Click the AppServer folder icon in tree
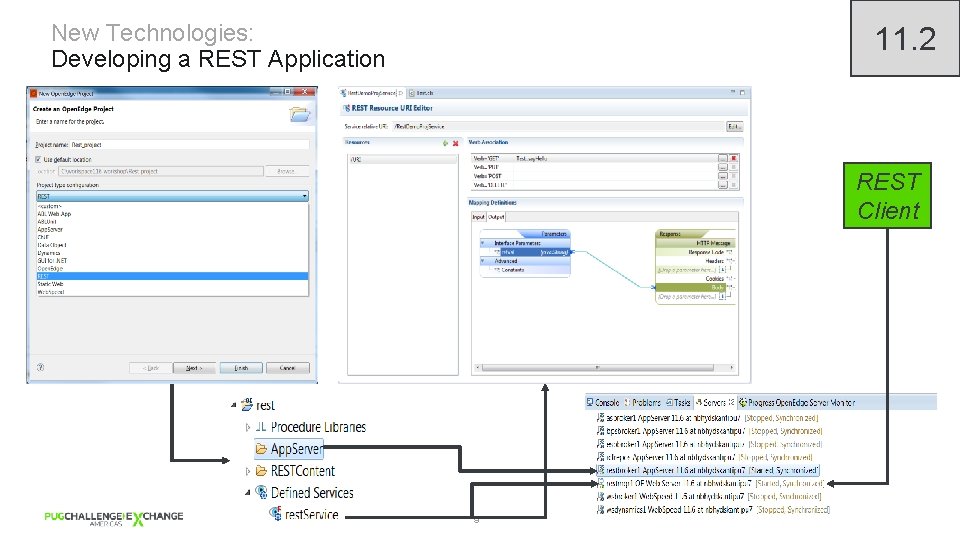The width and height of the screenshot is (960, 540). [x=261, y=449]
